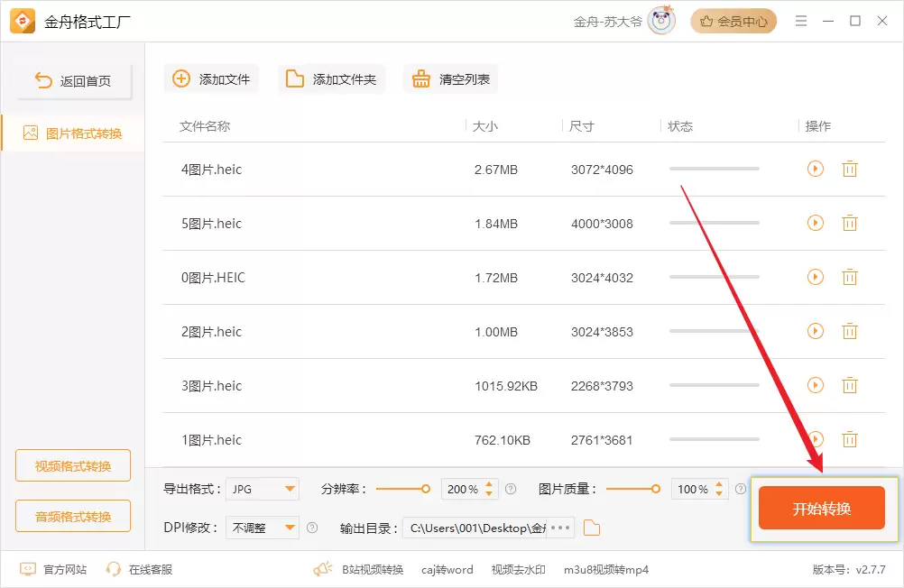
Task: Decrease 分辨率 percentage with down arrow
Action: click(489, 493)
